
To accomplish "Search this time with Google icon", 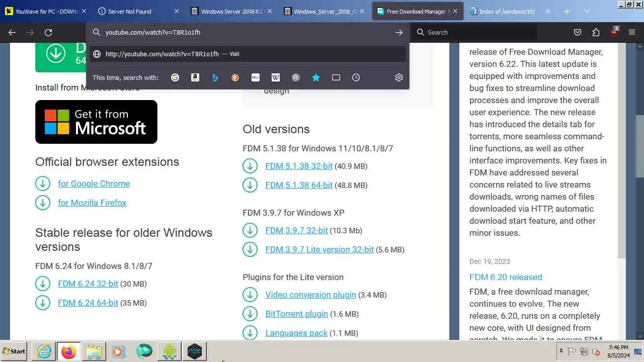I will pyautogui.click(x=175, y=77).
